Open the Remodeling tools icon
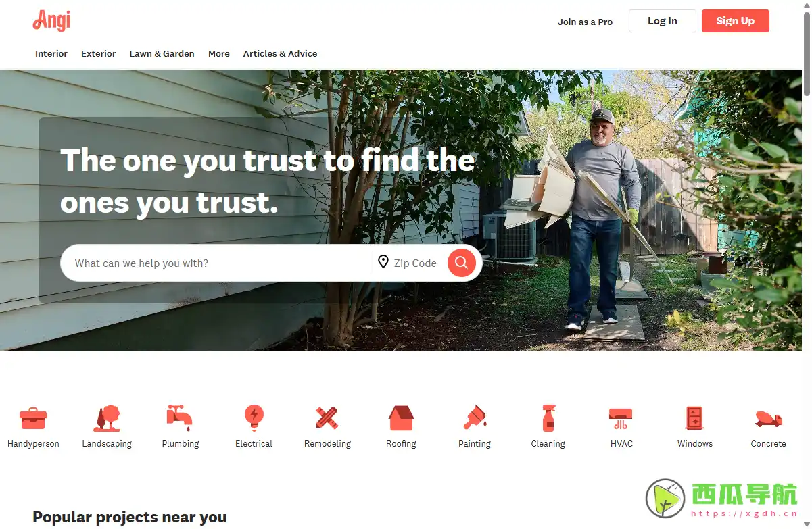The image size is (812, 529). (327, 418)
